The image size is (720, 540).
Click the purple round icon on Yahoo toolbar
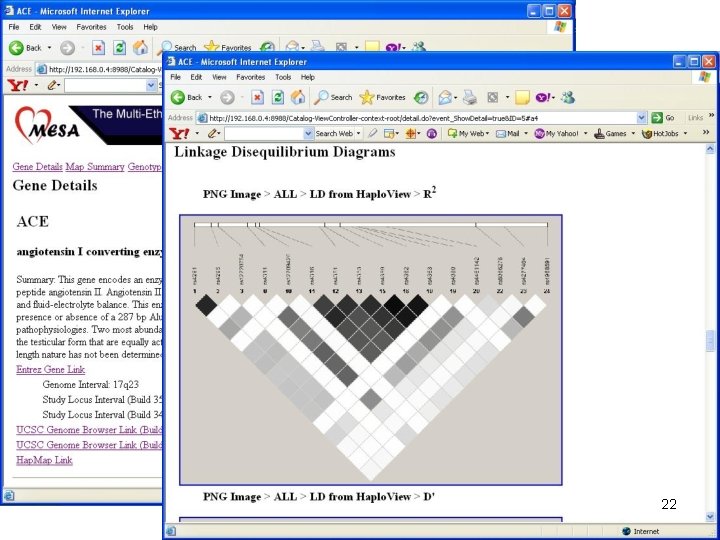[x=432, y=134]
